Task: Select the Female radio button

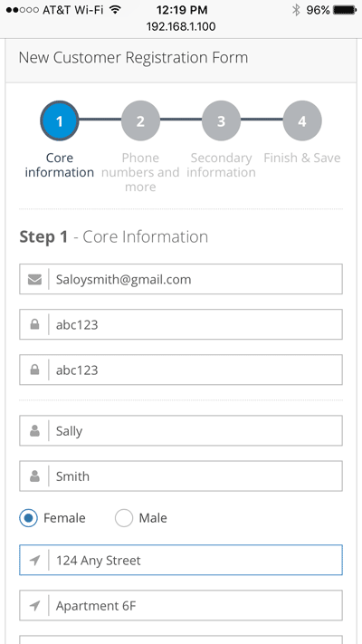Action: 28,518
